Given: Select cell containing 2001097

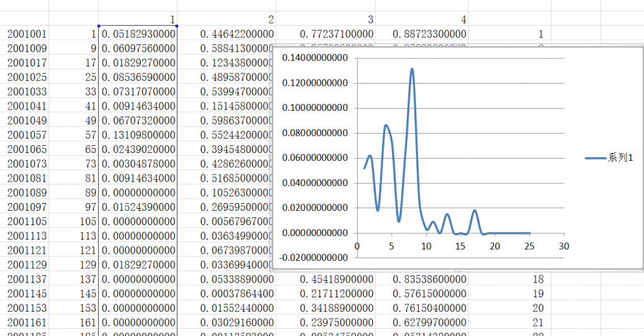Looking at the screenshot, I should (x=24, y=207).
